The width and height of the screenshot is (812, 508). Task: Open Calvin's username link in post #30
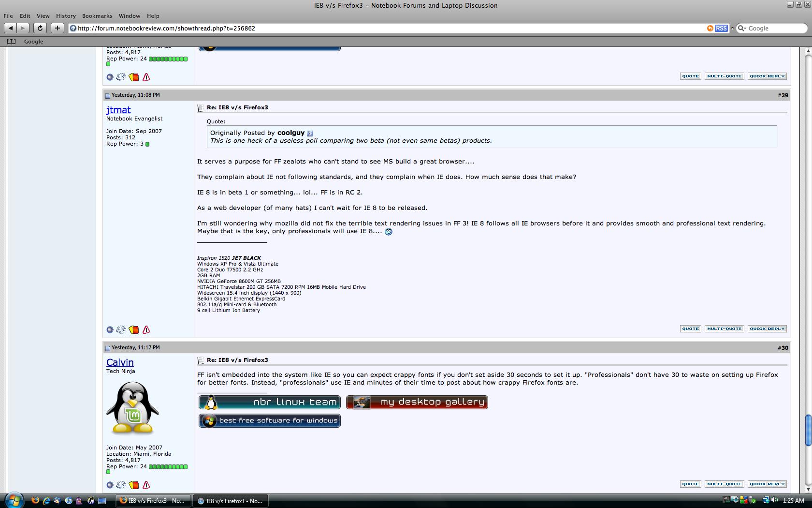(120, 362)
